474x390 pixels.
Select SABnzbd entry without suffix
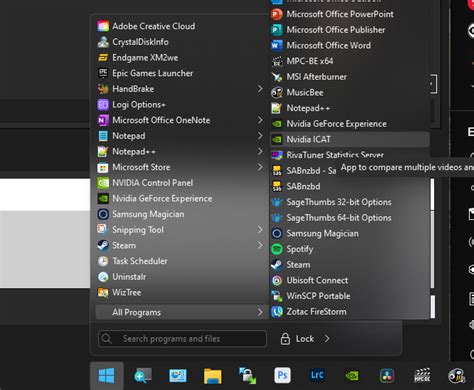click(x=349, y=186)
